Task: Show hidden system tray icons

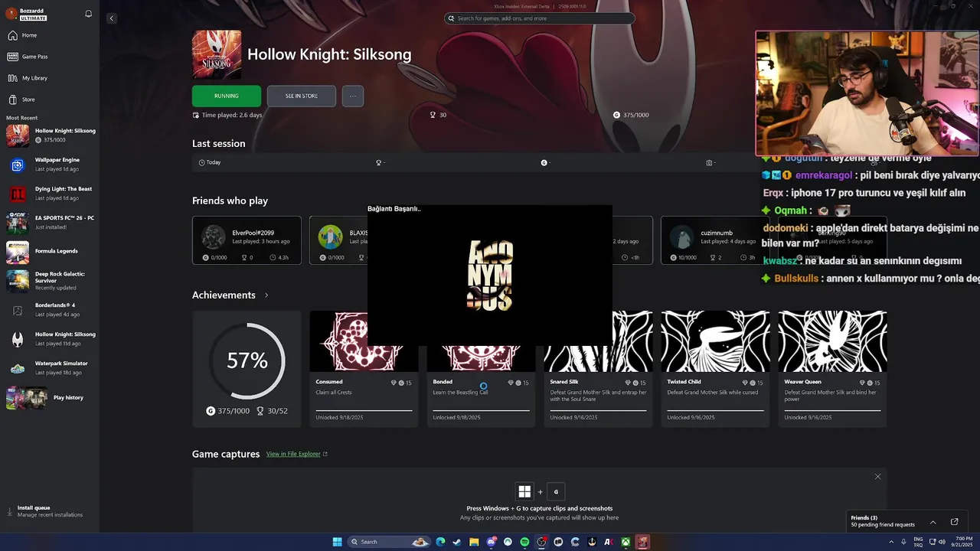Action: pos(891,542)
